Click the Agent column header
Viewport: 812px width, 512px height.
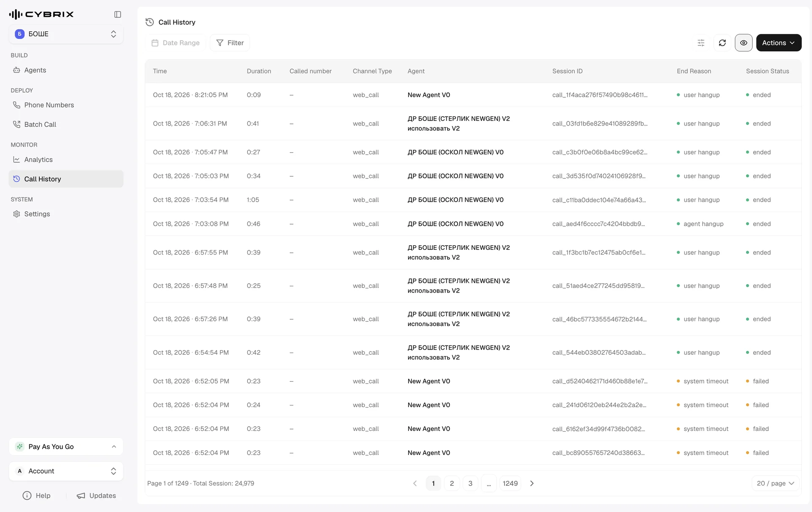(416, 71)
